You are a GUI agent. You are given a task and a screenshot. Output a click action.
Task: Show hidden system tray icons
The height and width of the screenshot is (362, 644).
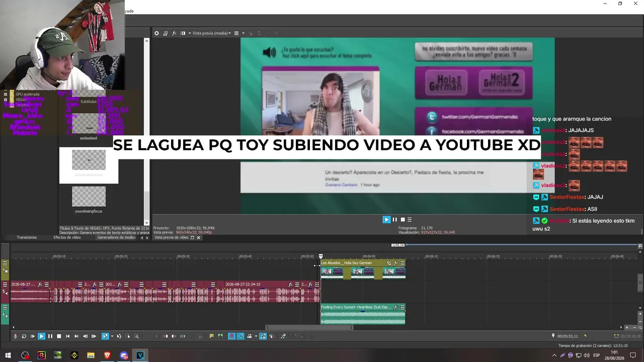[x=554, y=355]
